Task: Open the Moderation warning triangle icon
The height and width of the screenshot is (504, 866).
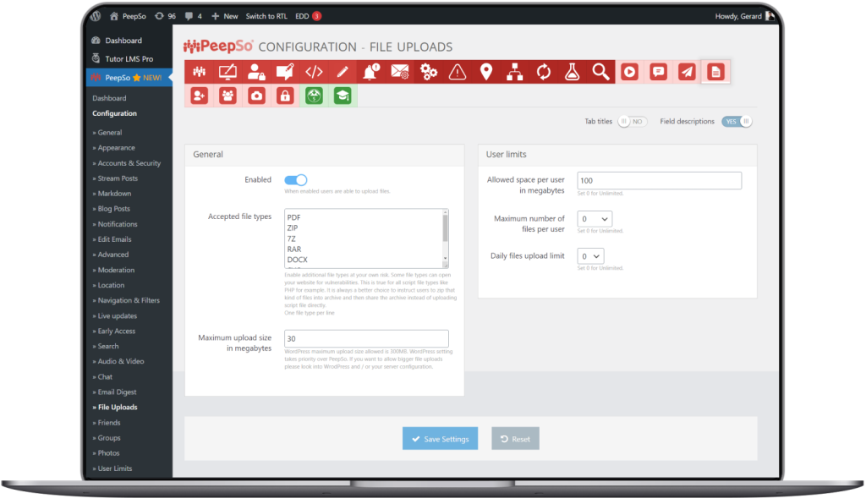Action: [x=458, y=72]
